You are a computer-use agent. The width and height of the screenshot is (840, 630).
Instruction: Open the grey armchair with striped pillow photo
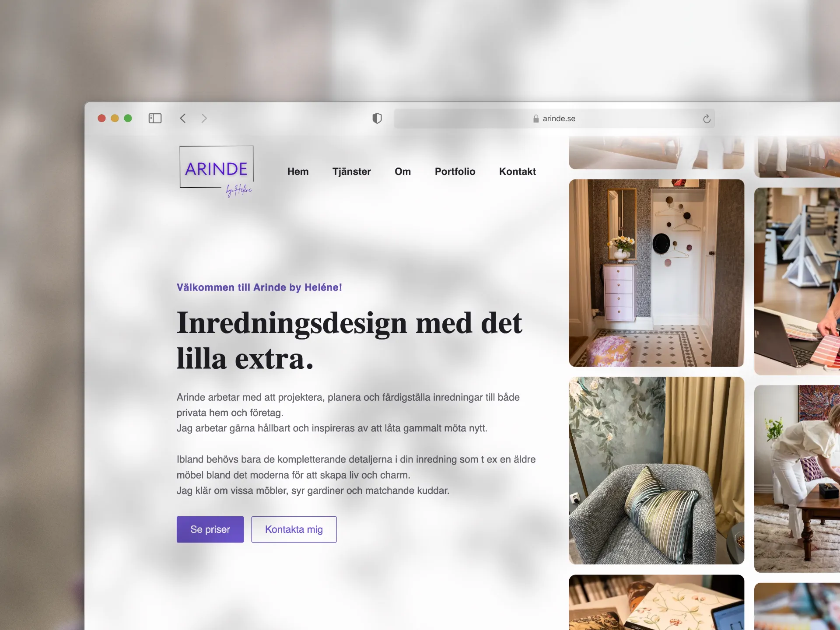tap(656, 470)
